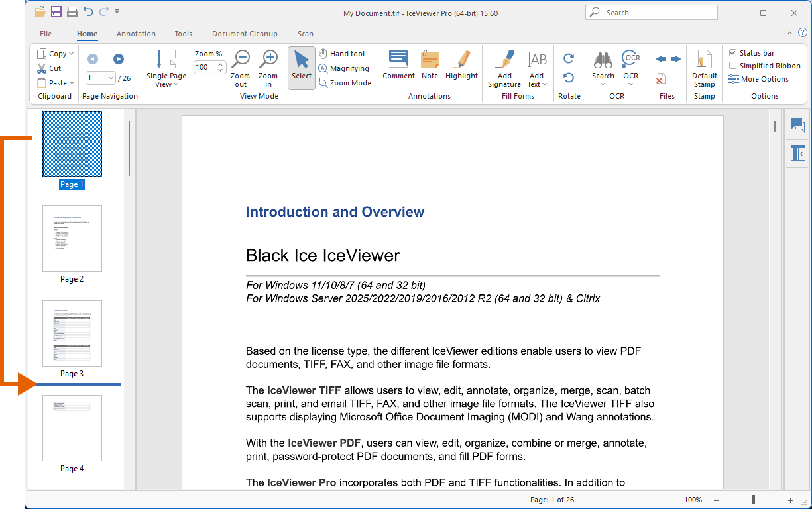Image resolution: width=812 pixels, height=509 pixels.
Task: Click the redo arrow icon
Action: tap(103, 11)
